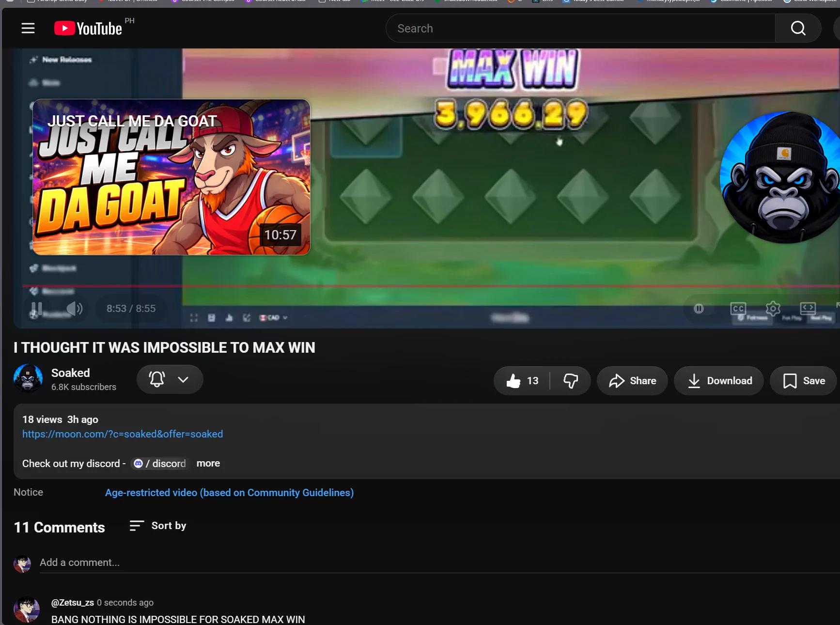Open the moon.com soaked offer link
840x625 pixels.
123,434
